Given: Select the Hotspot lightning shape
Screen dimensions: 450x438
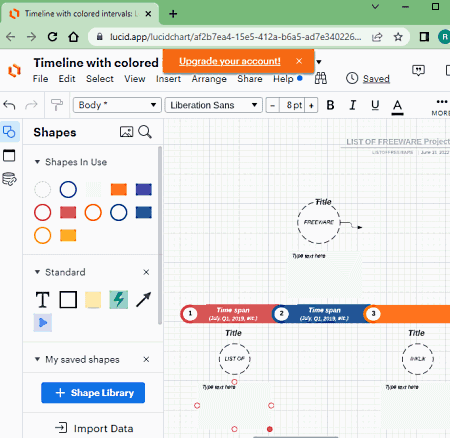Looking at the screenshot, I should (119, 299).
